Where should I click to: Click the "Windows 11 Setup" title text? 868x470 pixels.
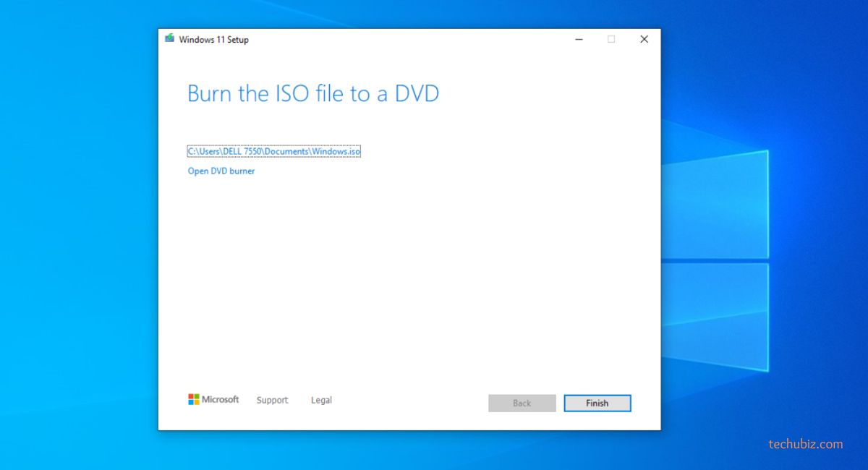click(213, 40)
